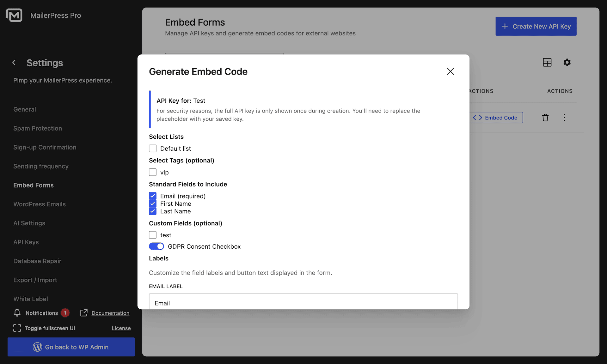Open WordPress Emails settings

click(40, 204)
